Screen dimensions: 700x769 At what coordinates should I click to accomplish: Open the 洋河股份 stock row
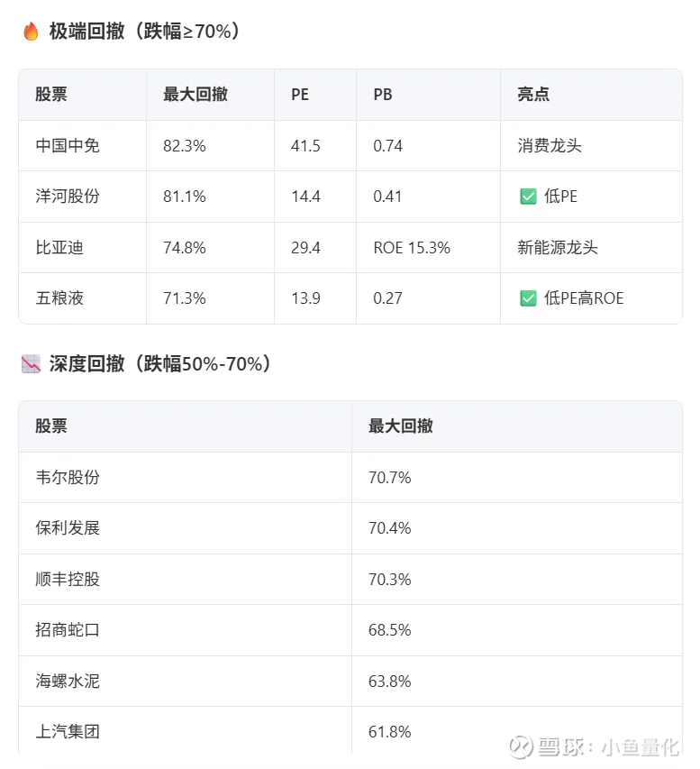[68, 197]
